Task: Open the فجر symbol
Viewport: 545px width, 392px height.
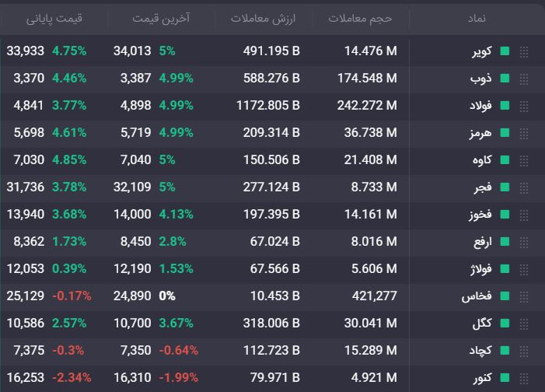Action: 483,187
